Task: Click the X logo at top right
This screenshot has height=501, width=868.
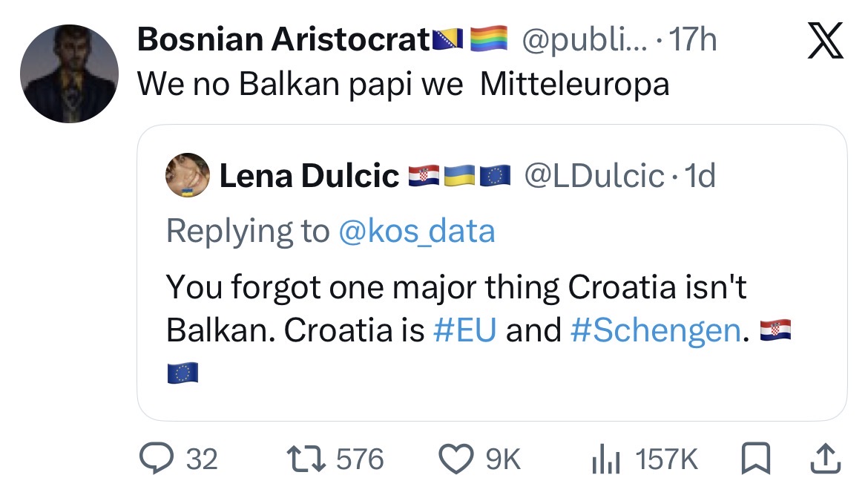Action: pos(825,40)
